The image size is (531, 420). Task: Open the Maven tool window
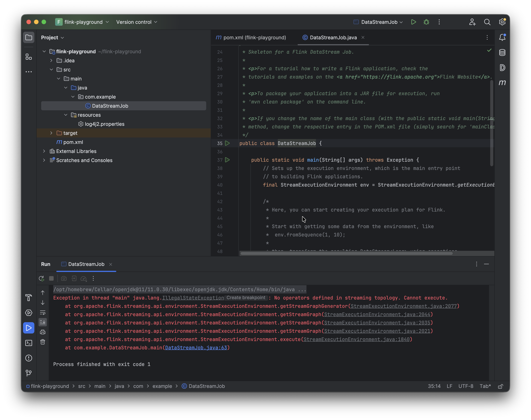click(x=502, y=83)
